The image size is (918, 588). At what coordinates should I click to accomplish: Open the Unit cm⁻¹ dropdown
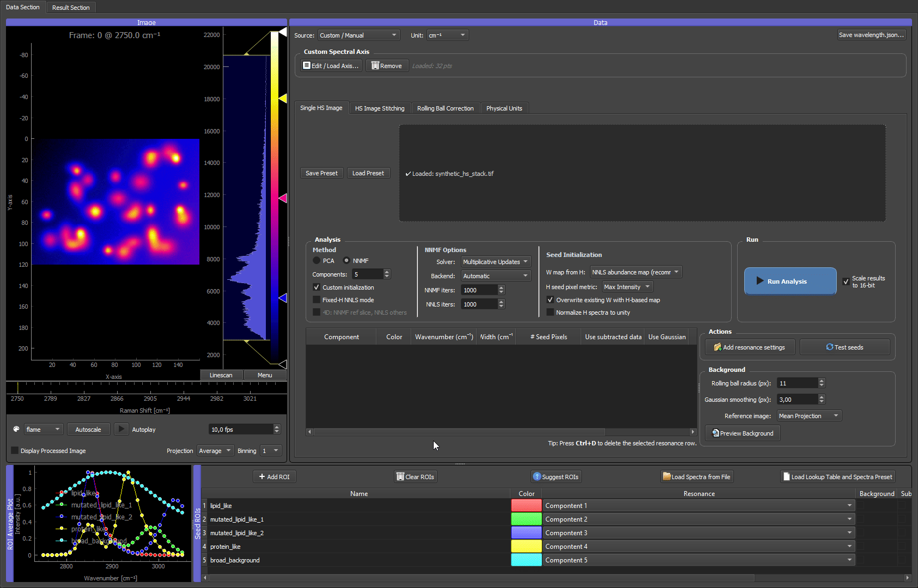[x=447, y=35]
